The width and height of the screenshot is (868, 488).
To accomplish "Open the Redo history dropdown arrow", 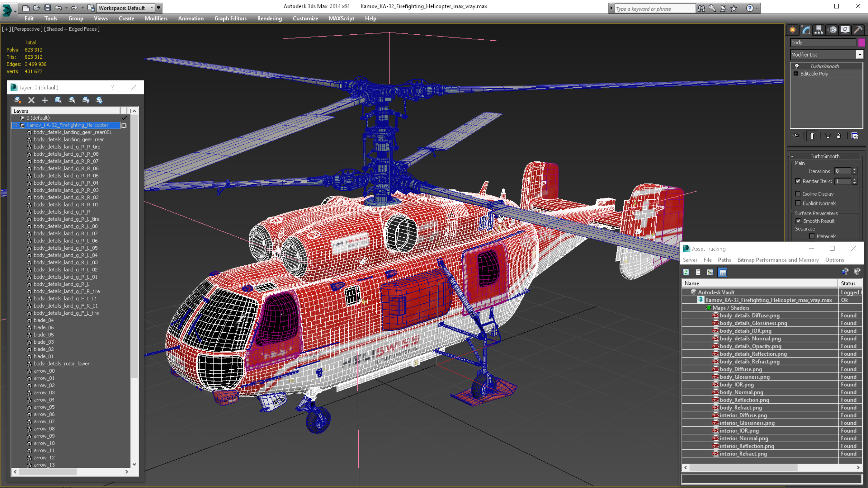I will [x=82, y=8].
